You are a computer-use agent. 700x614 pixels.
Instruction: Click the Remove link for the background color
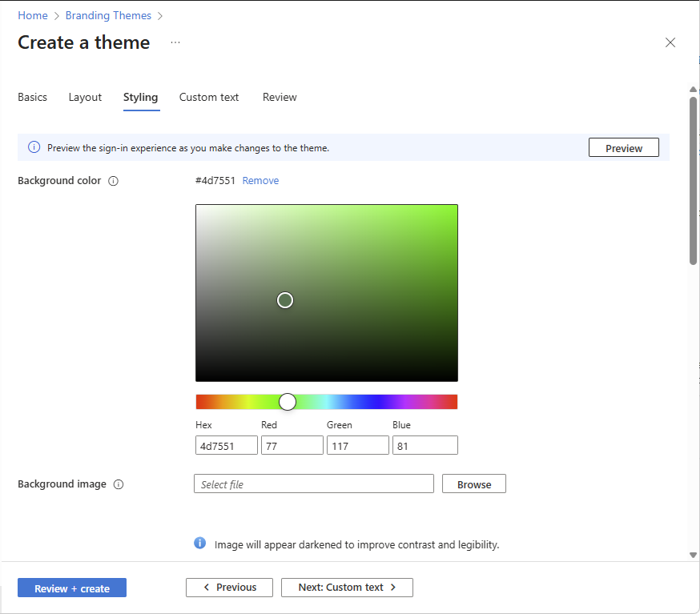click(260, 181)
